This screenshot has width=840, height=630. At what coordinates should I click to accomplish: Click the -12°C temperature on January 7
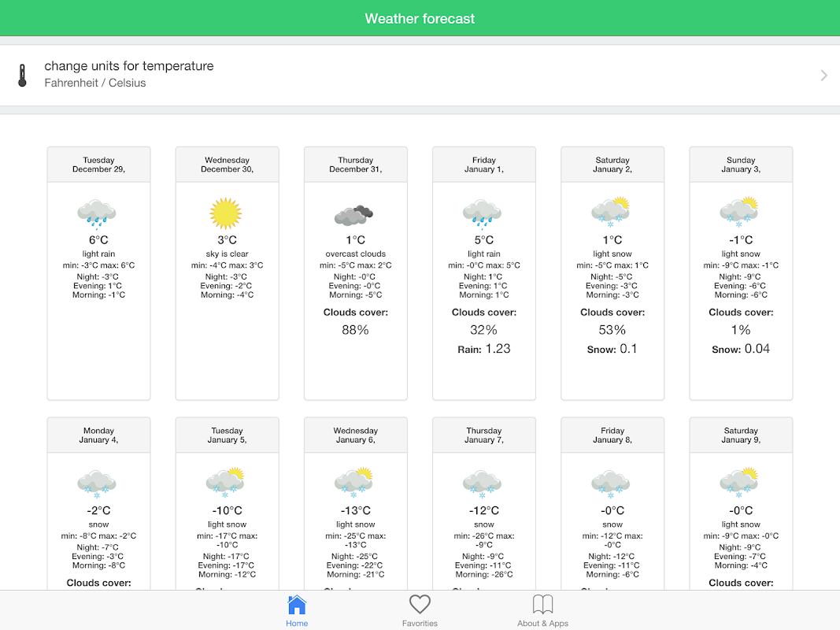(484, 510)
